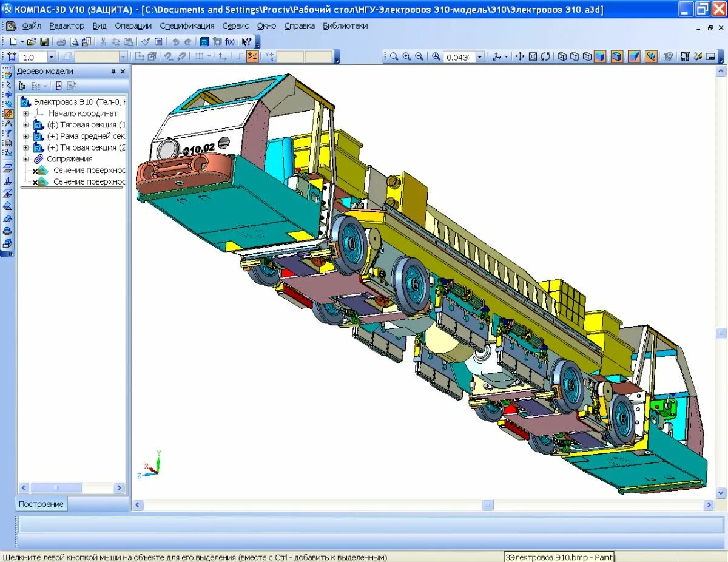Screen dimensions: 728x562
Task: Create a new document with the blank page icon
Action: tap(13, 42)
